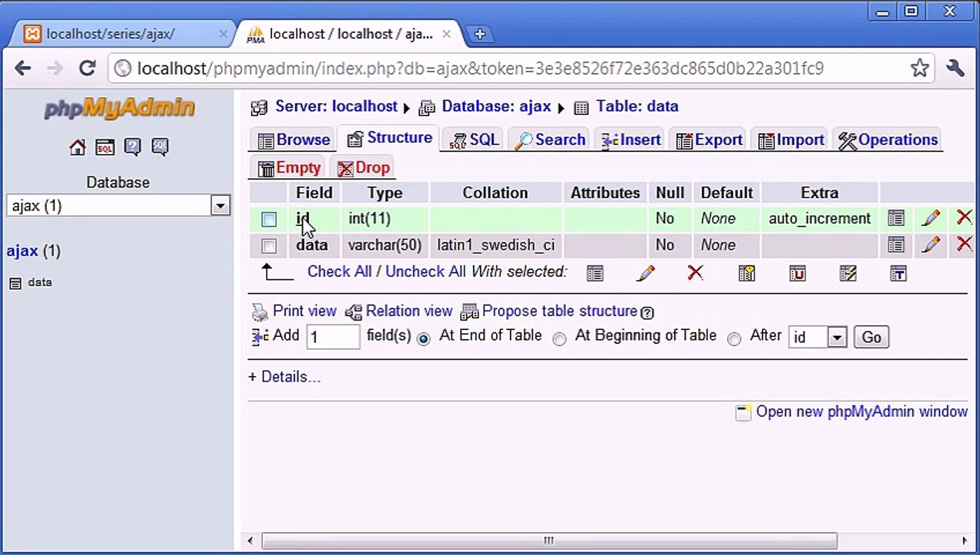Click the Go button to add fields
Image resolution: width=980 pixels, height=555 pixels.
[871, 338]
